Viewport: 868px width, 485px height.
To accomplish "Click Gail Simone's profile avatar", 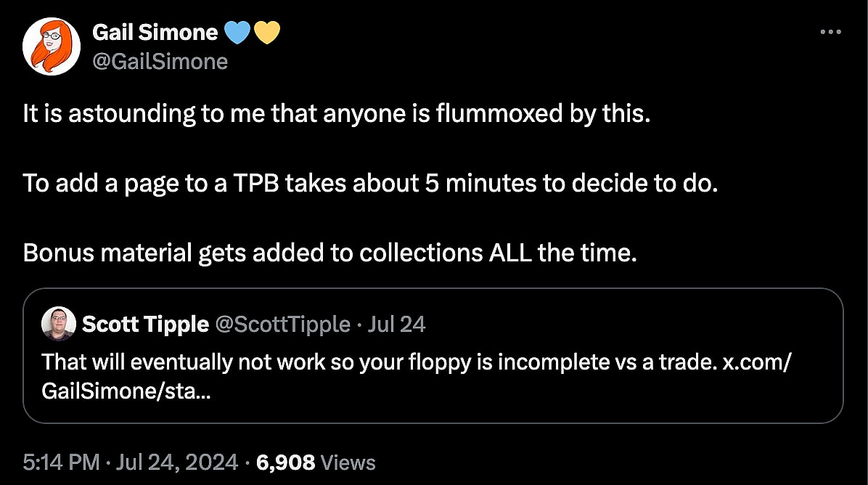I will tap(50, 46).
